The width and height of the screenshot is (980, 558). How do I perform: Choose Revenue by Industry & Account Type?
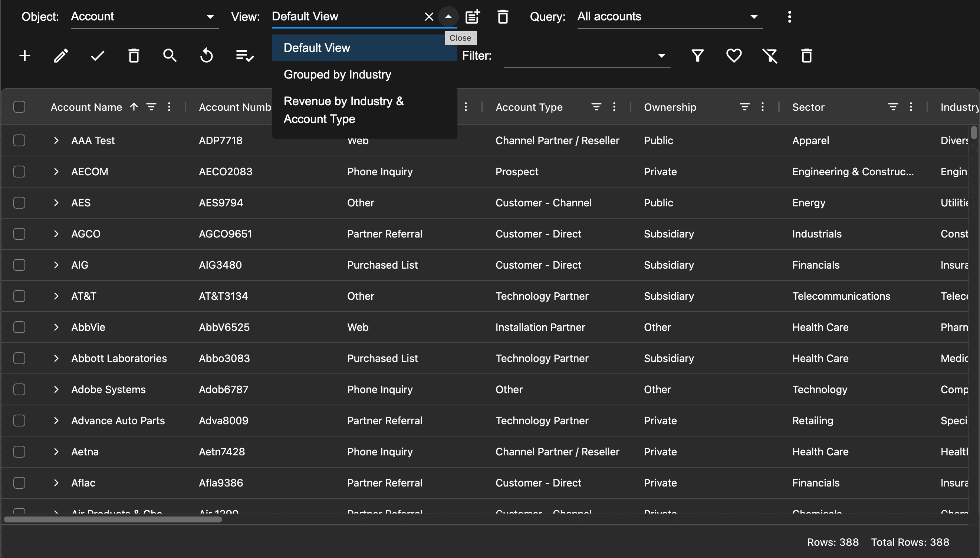click(343, 110)
